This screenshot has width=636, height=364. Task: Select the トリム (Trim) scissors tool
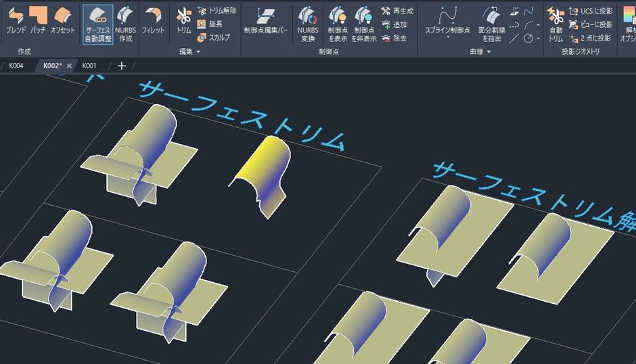click(x=184, y=20)
